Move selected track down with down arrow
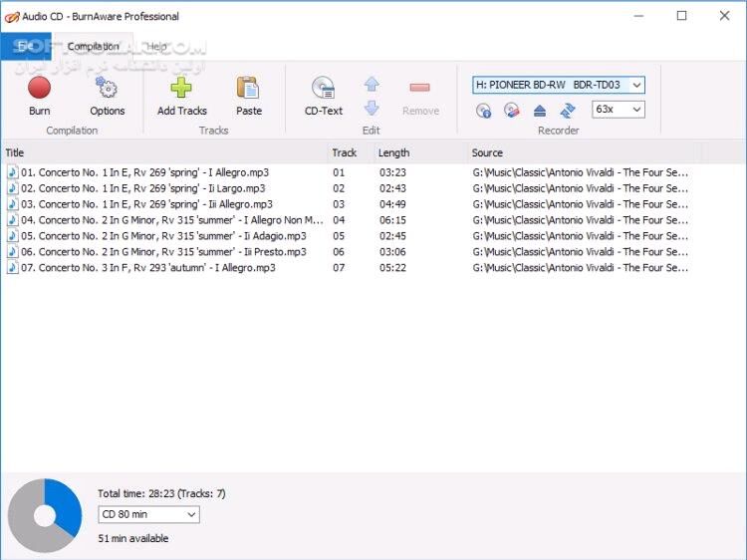747x560 pixels. [372, 108]
